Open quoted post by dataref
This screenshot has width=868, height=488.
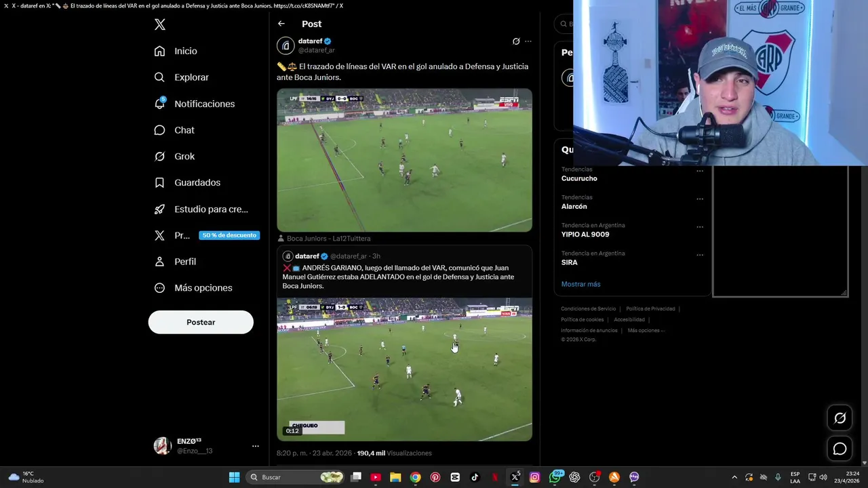pyautogui.click(x=404, y=271)
